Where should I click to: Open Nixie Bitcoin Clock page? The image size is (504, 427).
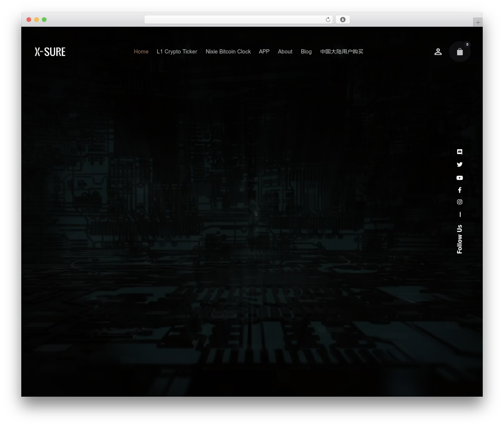[228, 52]
